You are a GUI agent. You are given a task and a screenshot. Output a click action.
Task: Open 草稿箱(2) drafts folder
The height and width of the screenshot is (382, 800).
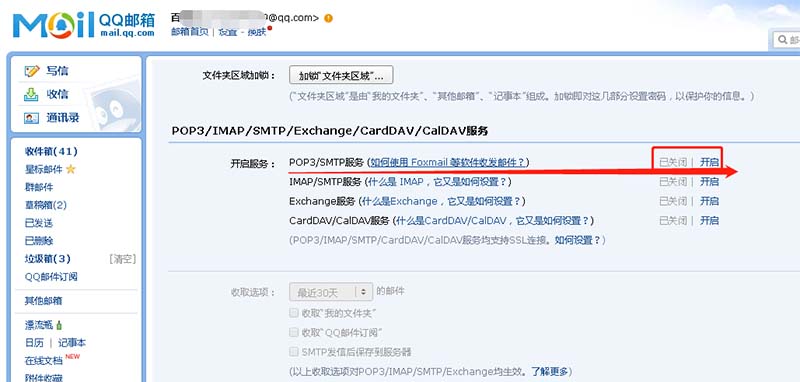click(x=45, y=205)
